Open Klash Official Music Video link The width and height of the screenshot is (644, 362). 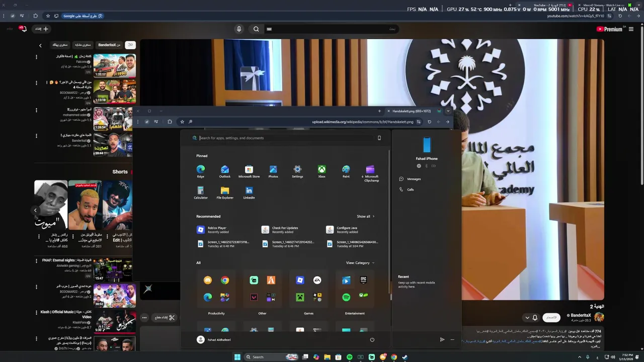click(x=66, y=314)
